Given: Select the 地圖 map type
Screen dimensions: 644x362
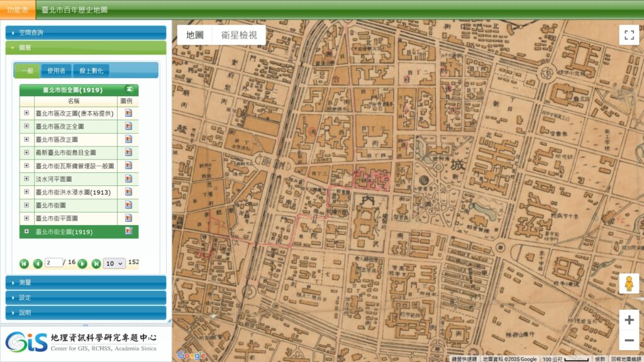Looking at the screenshot, I should (195, 35).
